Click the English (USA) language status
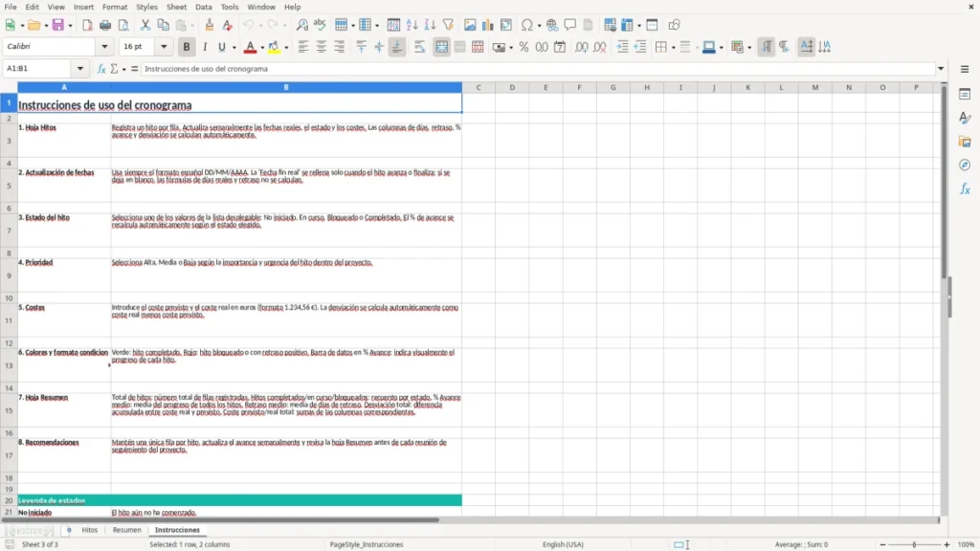This screenshot has width=980, height=551. pyautogui.click(x=563, y=544)
